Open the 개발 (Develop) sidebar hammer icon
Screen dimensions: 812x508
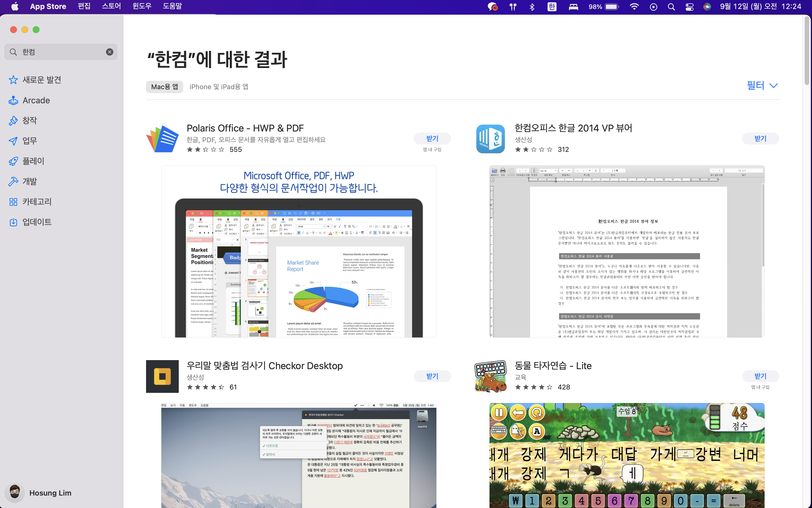[x=13, y=181]
